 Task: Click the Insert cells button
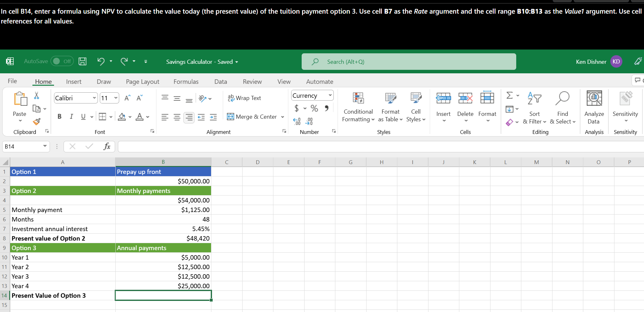click(443, 107)
